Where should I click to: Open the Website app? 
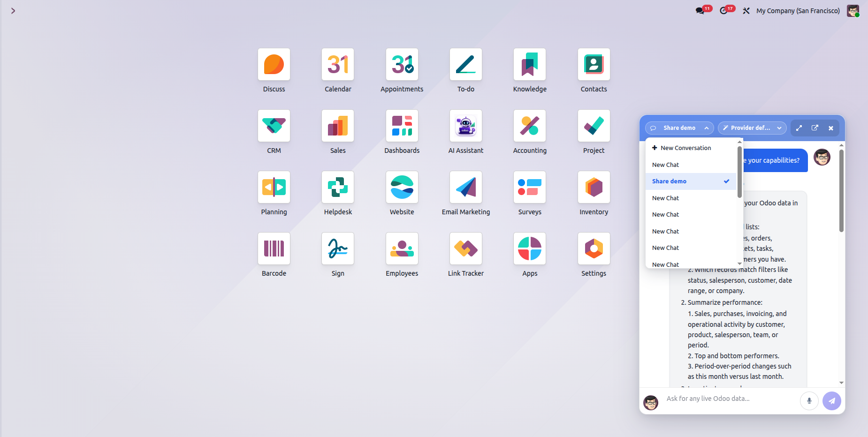pos(402,187)
